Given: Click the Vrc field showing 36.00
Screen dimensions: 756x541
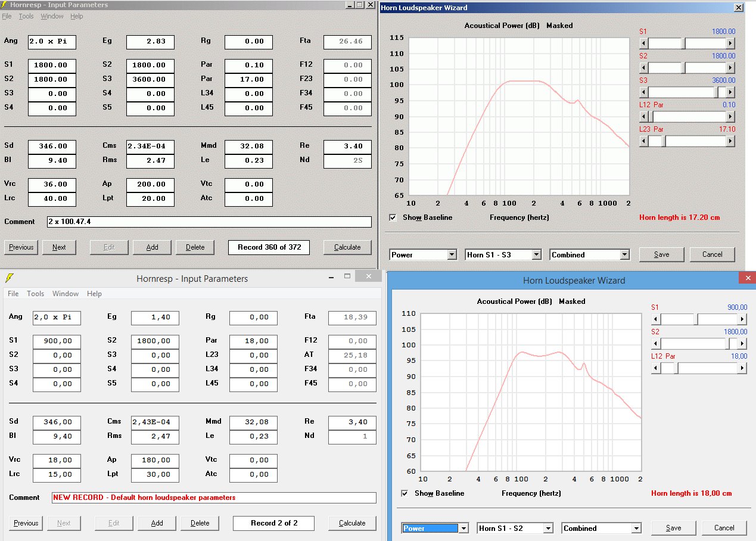Looking at the screenshot, I should coord(52,185).
